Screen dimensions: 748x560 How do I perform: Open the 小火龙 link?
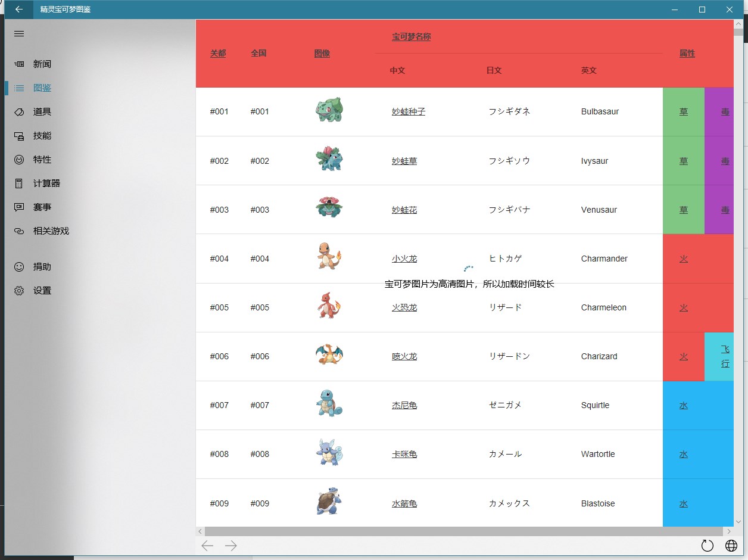[x=404, y=259]
